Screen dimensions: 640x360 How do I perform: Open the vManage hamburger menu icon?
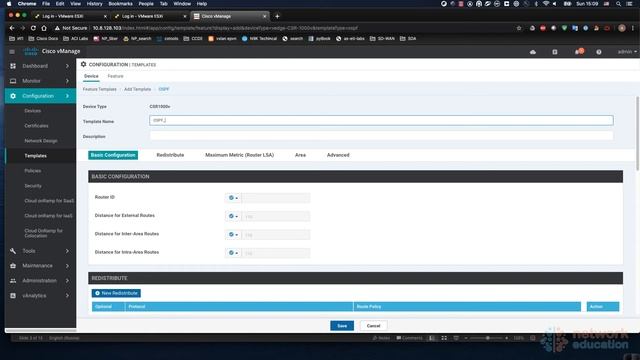tap(12, 51)
